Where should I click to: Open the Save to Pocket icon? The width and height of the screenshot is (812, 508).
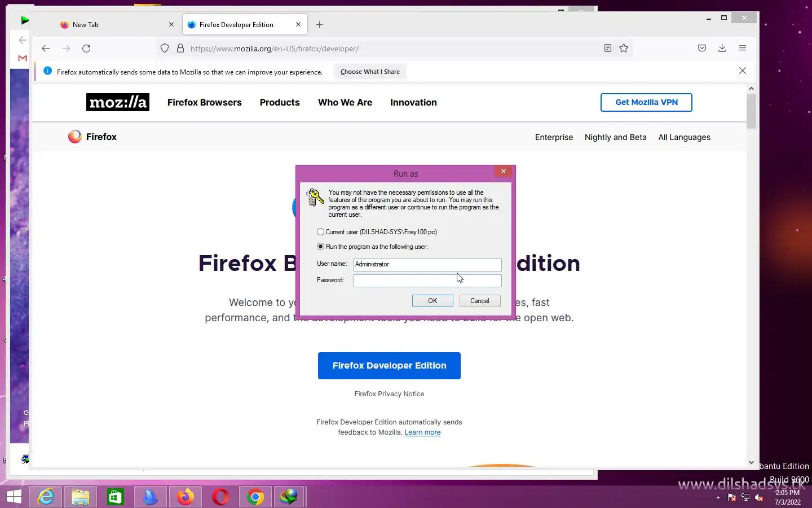click(x=702, y=49)
